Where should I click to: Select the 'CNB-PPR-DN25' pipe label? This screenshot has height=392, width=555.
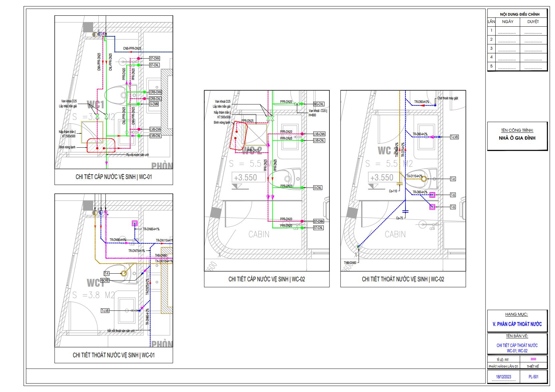click(132, 49)
